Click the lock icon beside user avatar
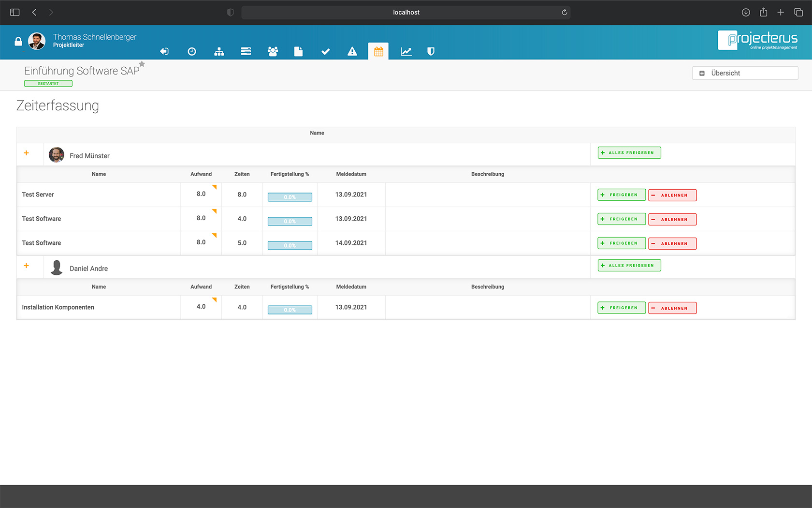The width and height of the screenshot is (812, 508). [18, 42]
